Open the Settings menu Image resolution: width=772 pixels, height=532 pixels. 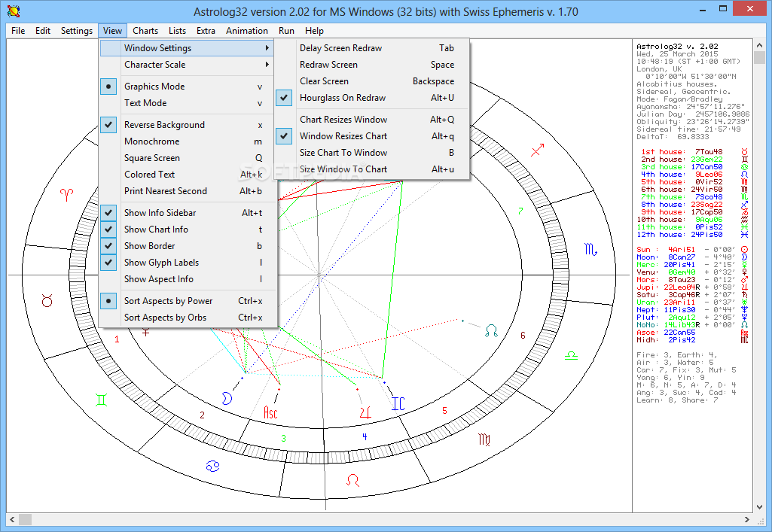coord(77,31)
